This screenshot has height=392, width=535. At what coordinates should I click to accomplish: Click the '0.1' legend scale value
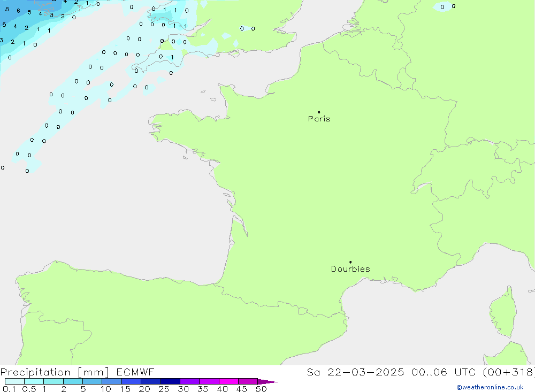click(x=9, y=389)
